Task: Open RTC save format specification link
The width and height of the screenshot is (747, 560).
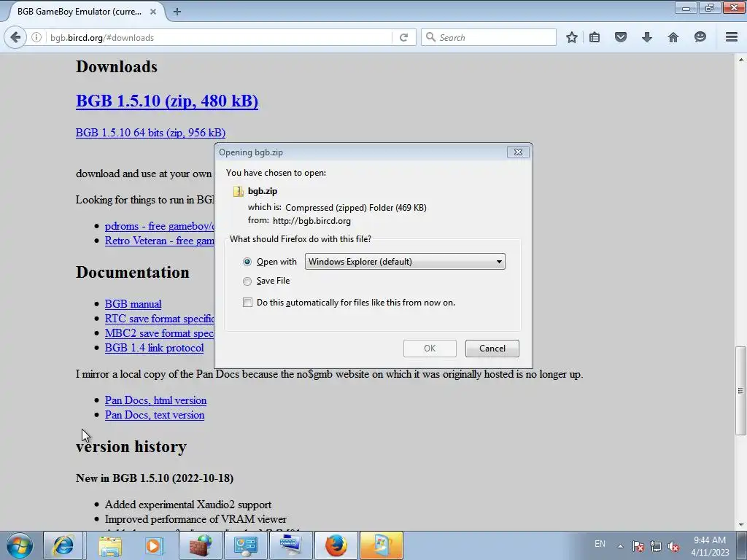Action: [160, 319]
